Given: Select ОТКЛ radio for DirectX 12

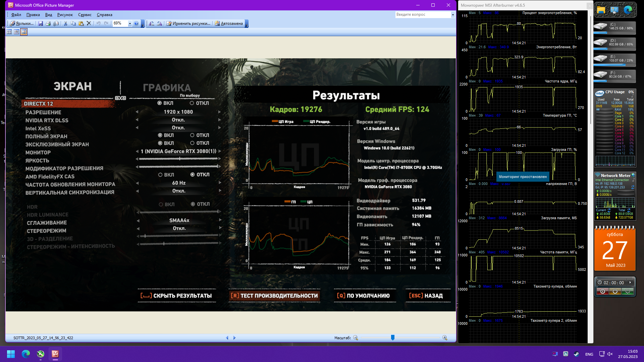Looking at the screenshot, I should click(x=192, y=103).
